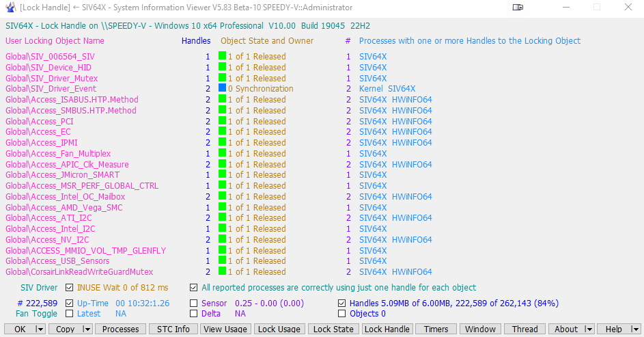Click green state square of Global\CorsairLinkReadWriteGuardMutex
Viewport: 644px width, 337px height.
pos(222,272)
